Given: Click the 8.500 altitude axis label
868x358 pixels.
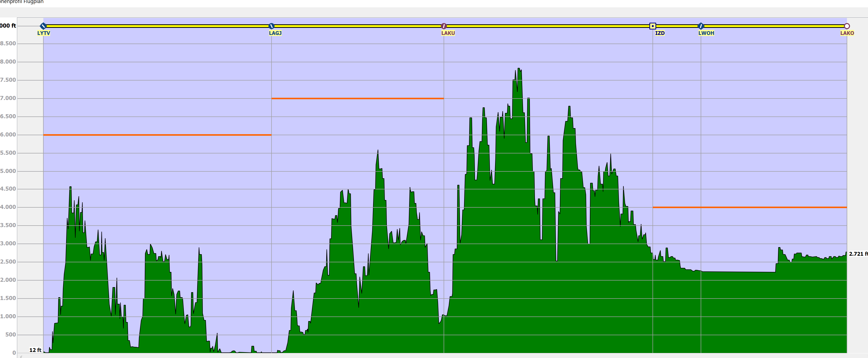Looking at the screenshot, I should point(8,43).
